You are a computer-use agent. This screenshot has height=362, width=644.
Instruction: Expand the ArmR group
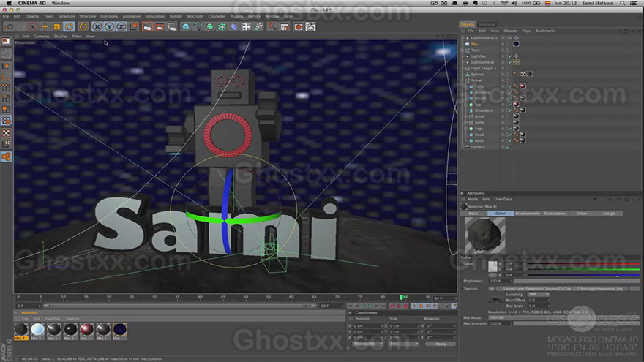point(465,116)
